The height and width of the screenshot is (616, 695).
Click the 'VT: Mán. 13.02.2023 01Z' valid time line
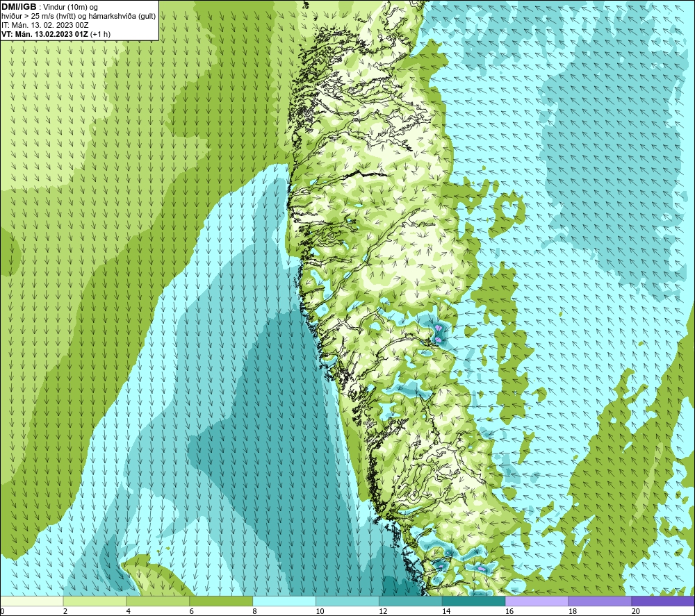44,34
